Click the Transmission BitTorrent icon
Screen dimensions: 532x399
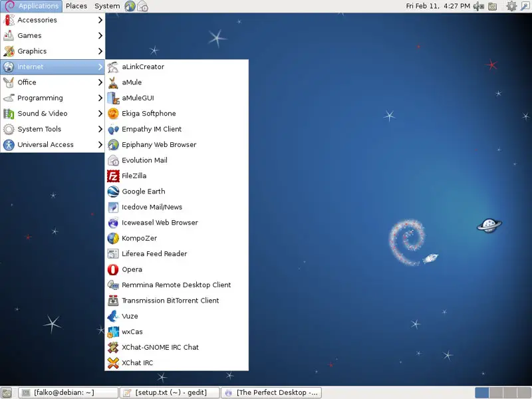(113, 301)
